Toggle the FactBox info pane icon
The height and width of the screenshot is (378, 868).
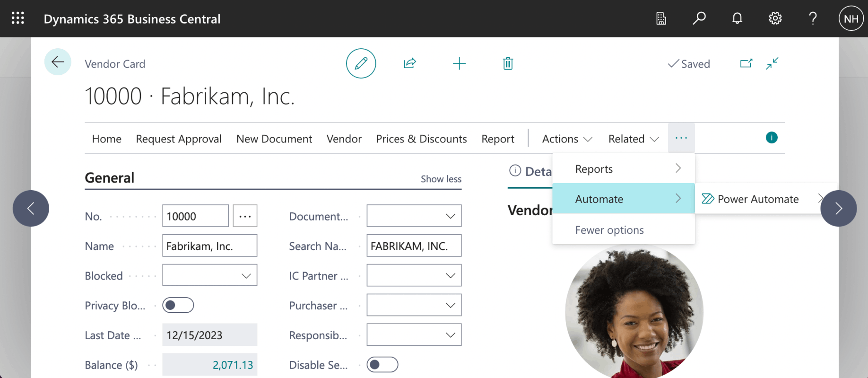coord(772,138)
